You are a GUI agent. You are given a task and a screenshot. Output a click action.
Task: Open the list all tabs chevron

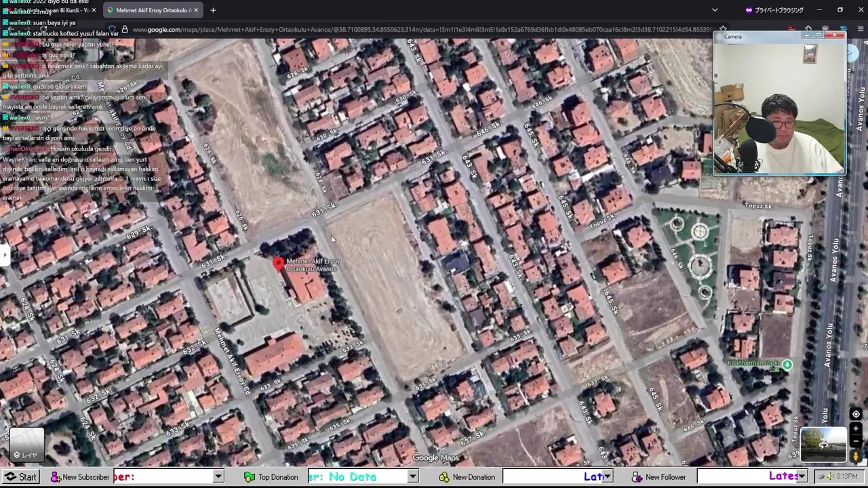click(x=715, y=10)
